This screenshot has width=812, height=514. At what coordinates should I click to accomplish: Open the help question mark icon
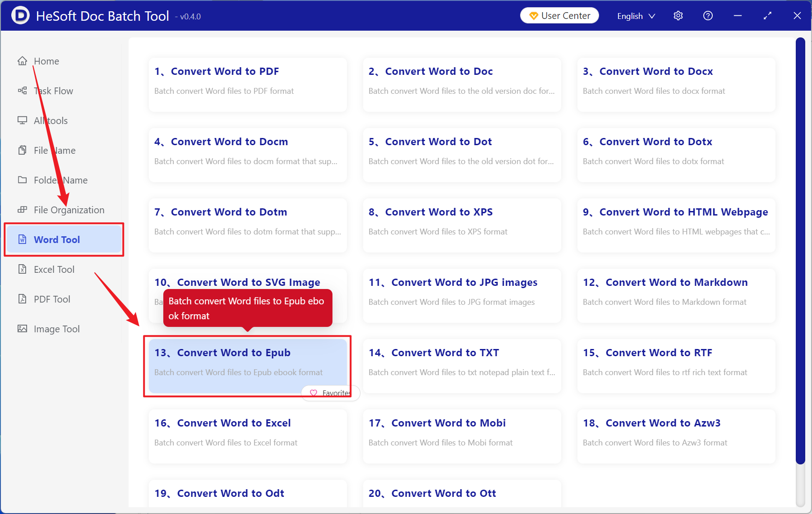[708, 16]
